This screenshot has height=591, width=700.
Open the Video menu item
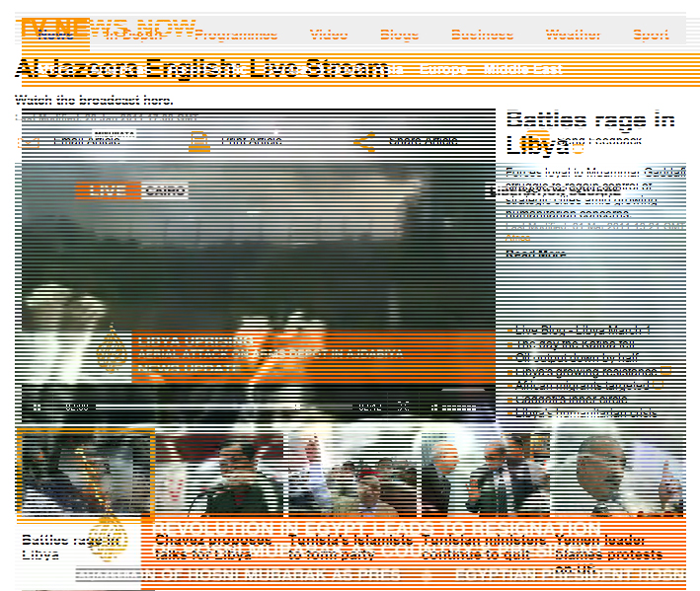[329, 35]
